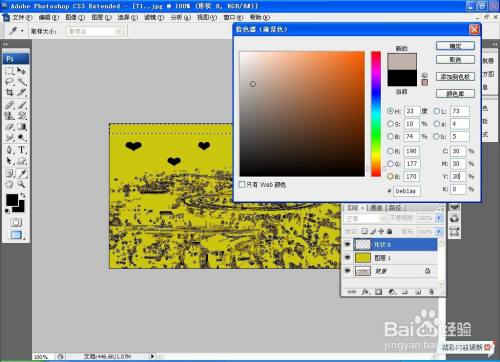The width and height of the screenshot is (500, 362).
Task: Open the layer fill slider arrow
Action: pos(439,231)
